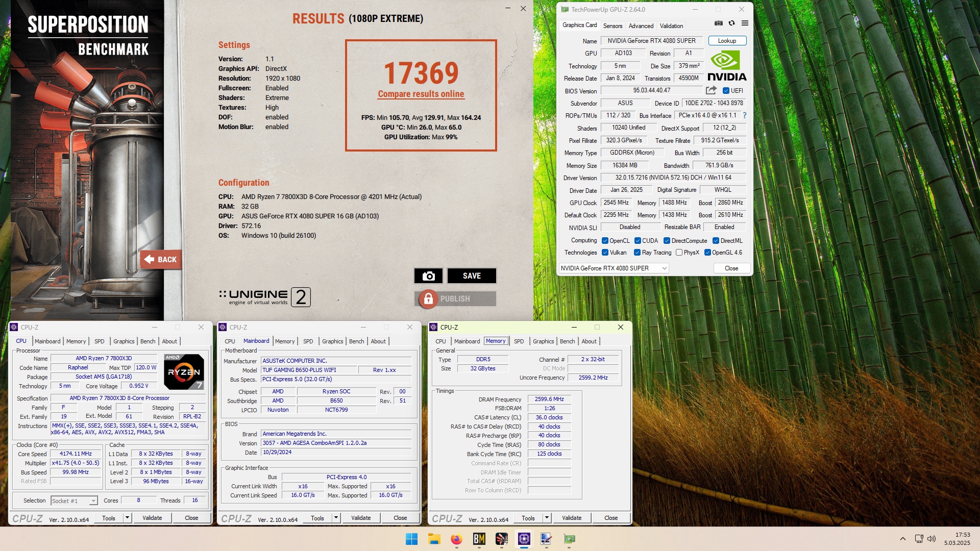The height and width of the screenshot is (551, 980).
Task: Open Graphics tab in Memory CPU-Z window
Action: (x=543, y=341)
